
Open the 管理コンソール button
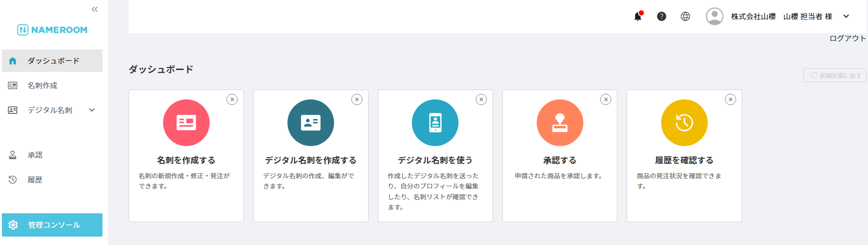(52, 225)
